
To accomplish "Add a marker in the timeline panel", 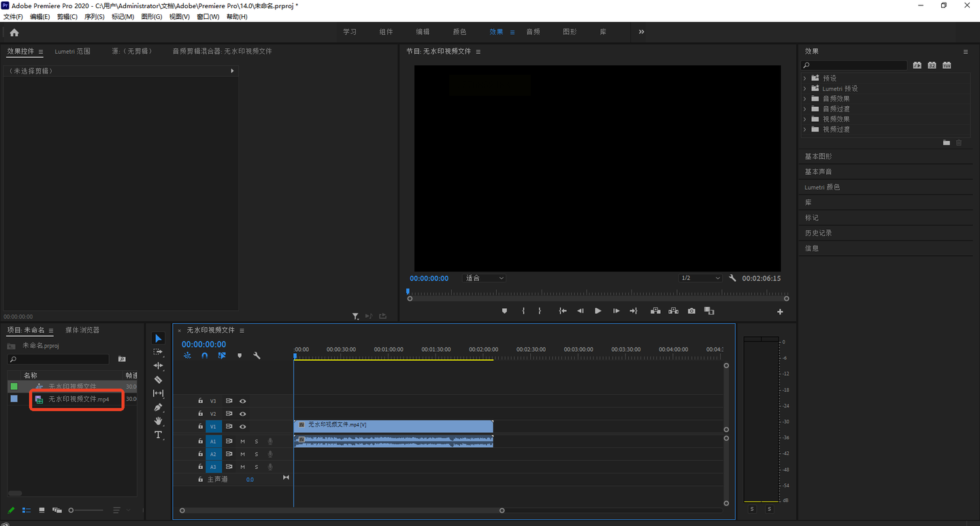I will coord(240,355).
